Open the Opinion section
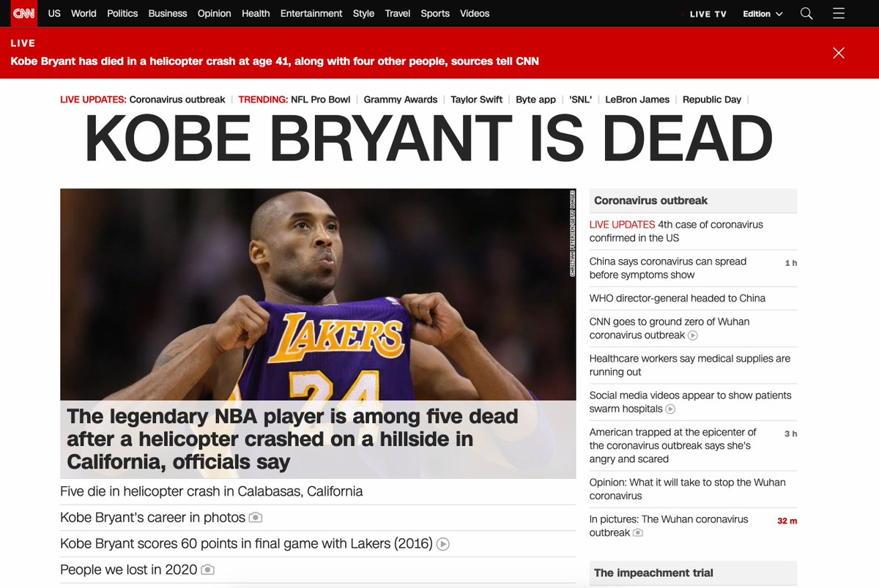The image size is (879, 588). click(215, 13)
